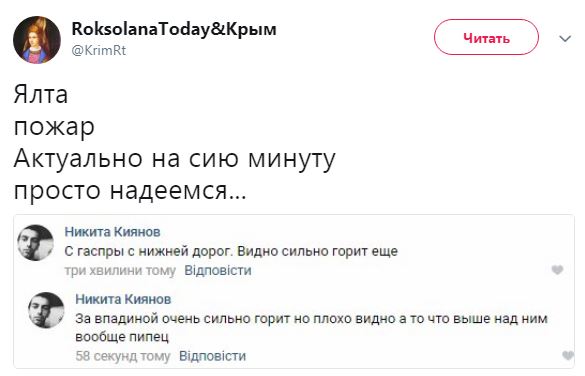
Task: Click Відповісти under the first comment
Action: pyautogui.click(x=218, y=270)
